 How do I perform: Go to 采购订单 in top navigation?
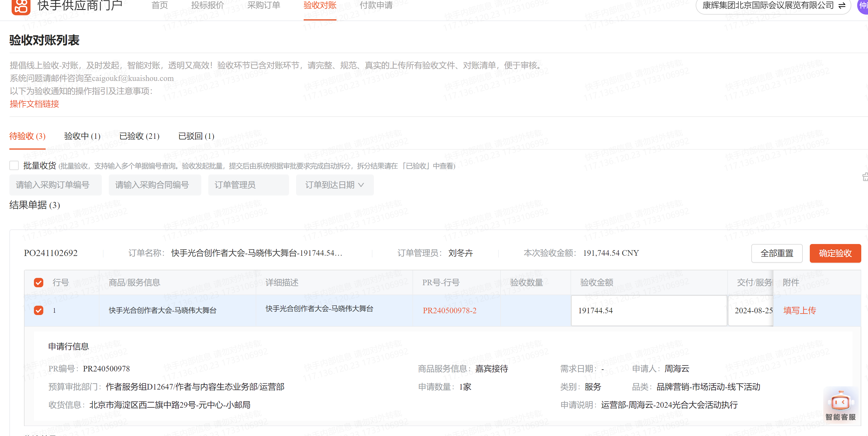click(x=264, y=5)
